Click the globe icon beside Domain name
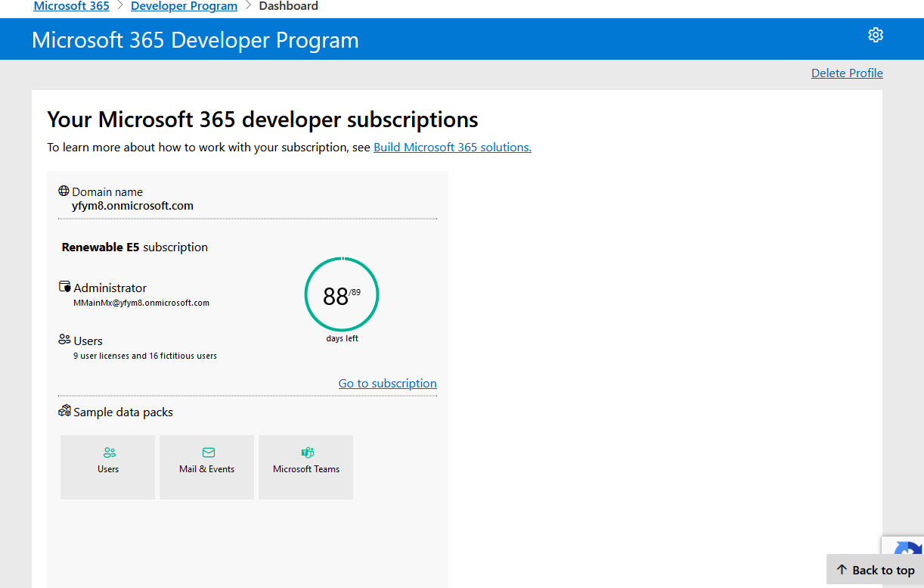This screenshot has height=588, width=924. [x=64, y=190]
